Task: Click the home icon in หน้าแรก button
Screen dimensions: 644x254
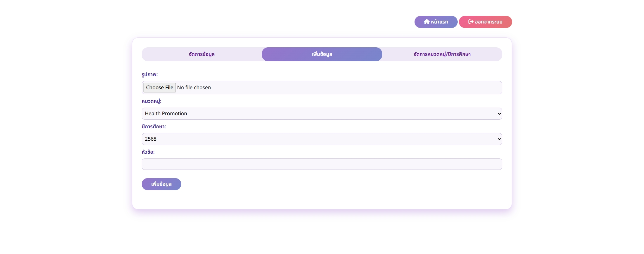Action: [x=427, y=22]
